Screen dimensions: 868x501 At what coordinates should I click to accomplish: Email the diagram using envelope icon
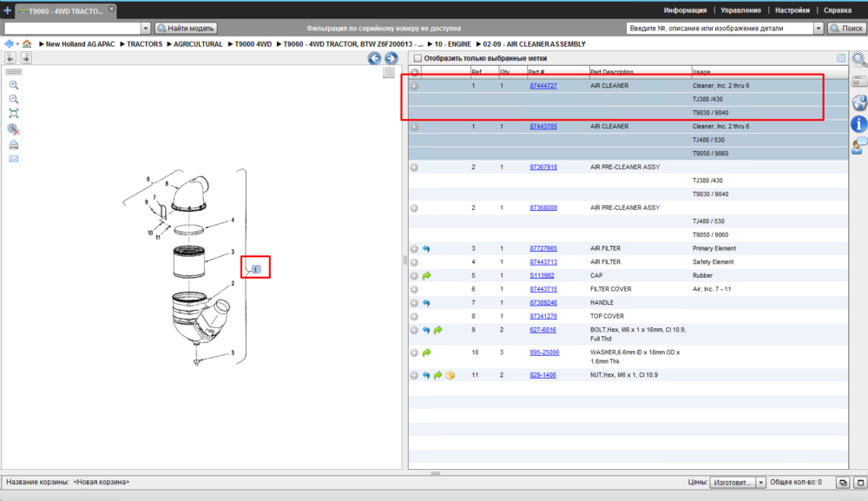point(13,159)
